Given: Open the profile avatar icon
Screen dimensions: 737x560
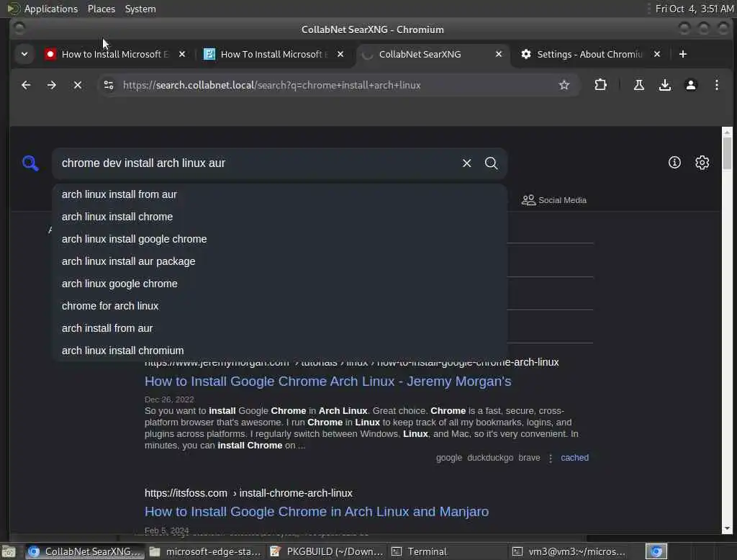Looking at the screenshot, I should pyautogui.click(x=690, y=85).
